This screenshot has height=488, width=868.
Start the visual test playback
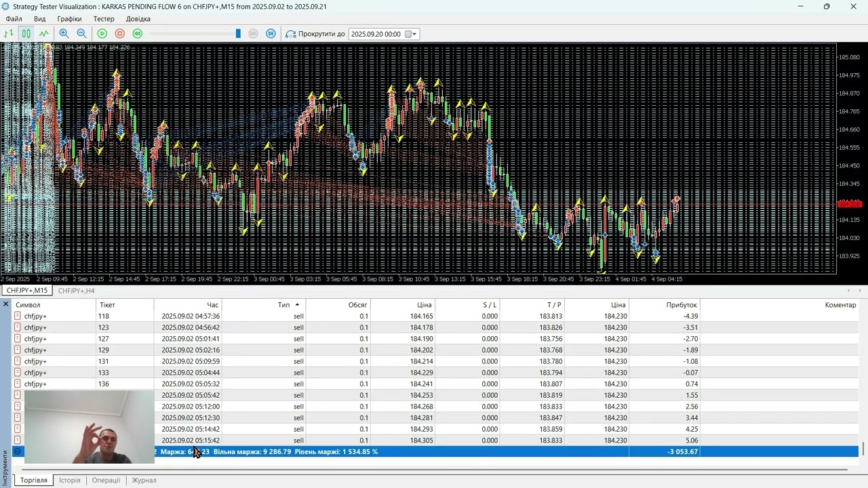102,34
